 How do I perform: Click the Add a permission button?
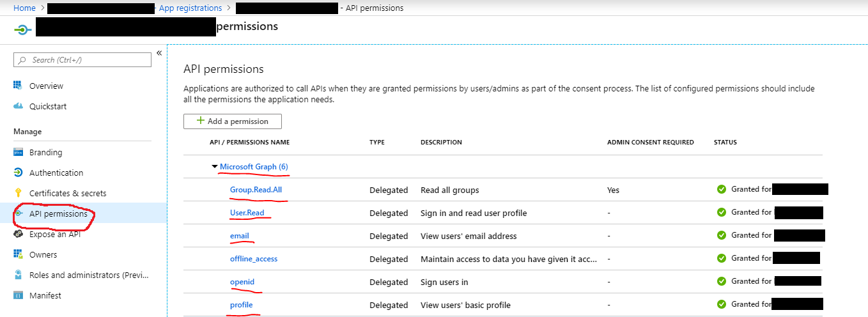[x=232, y=121]
